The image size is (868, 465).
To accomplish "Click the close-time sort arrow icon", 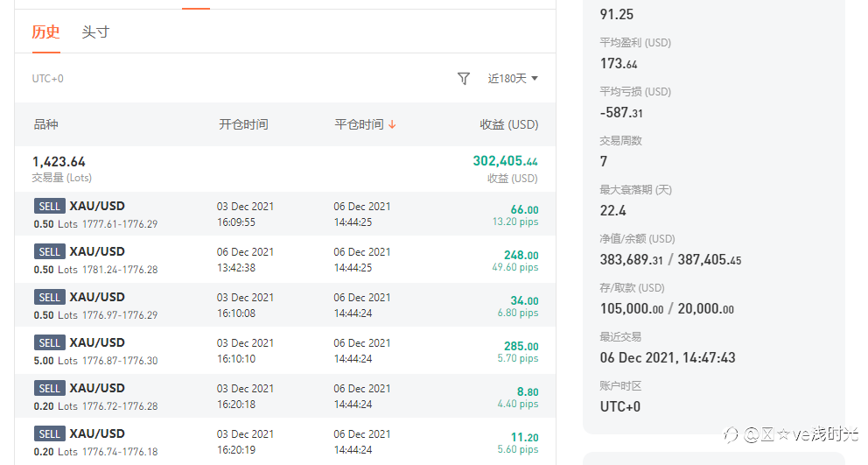I will (x=392, y=124).
